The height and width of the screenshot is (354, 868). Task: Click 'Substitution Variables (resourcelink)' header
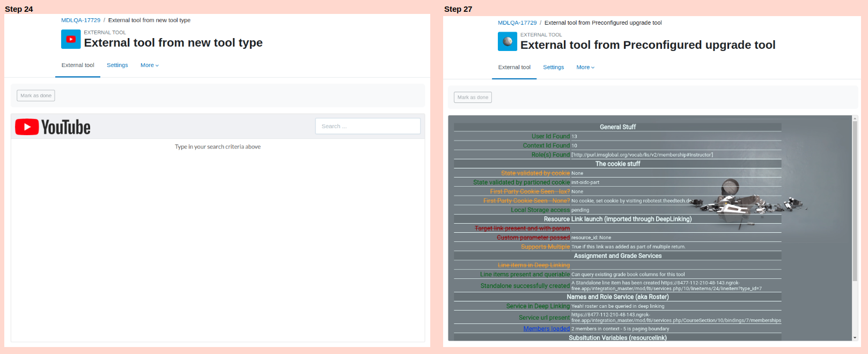(617, 338)
